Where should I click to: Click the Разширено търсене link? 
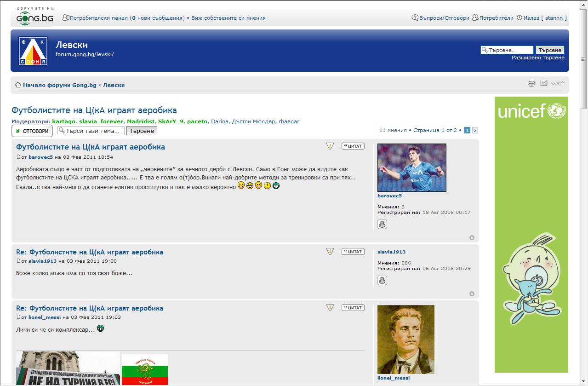(x=538, y=58)
